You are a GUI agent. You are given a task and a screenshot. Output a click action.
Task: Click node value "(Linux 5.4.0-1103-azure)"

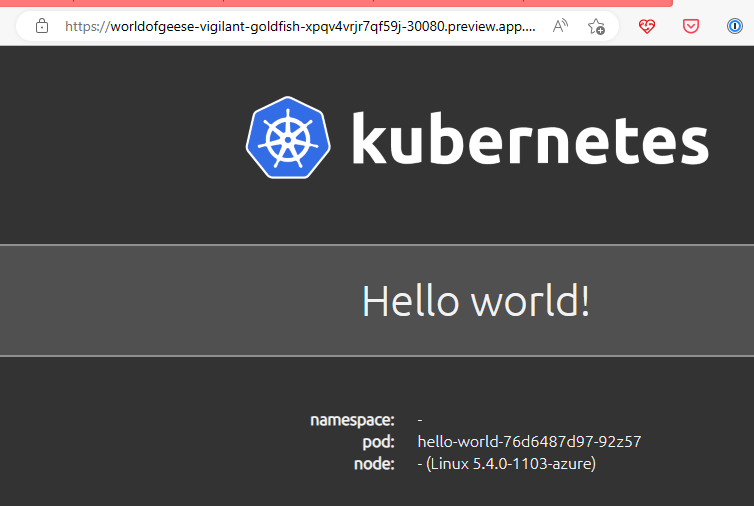coord(511,464)
